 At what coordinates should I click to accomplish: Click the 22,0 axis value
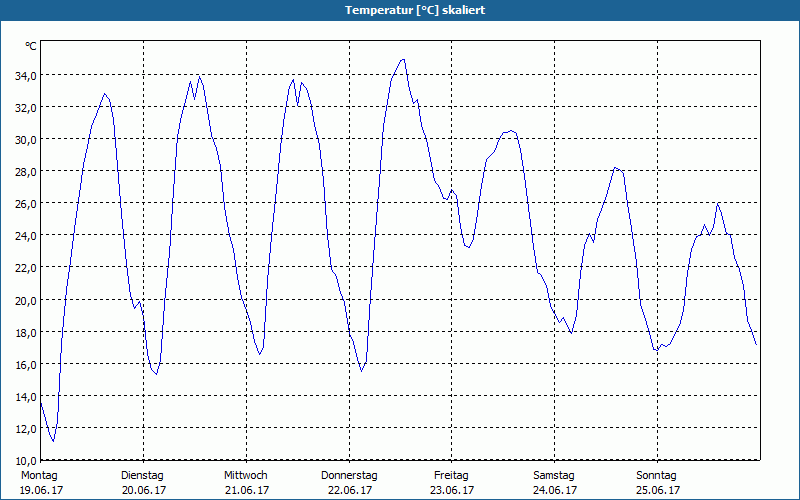(x=26, y=268)
